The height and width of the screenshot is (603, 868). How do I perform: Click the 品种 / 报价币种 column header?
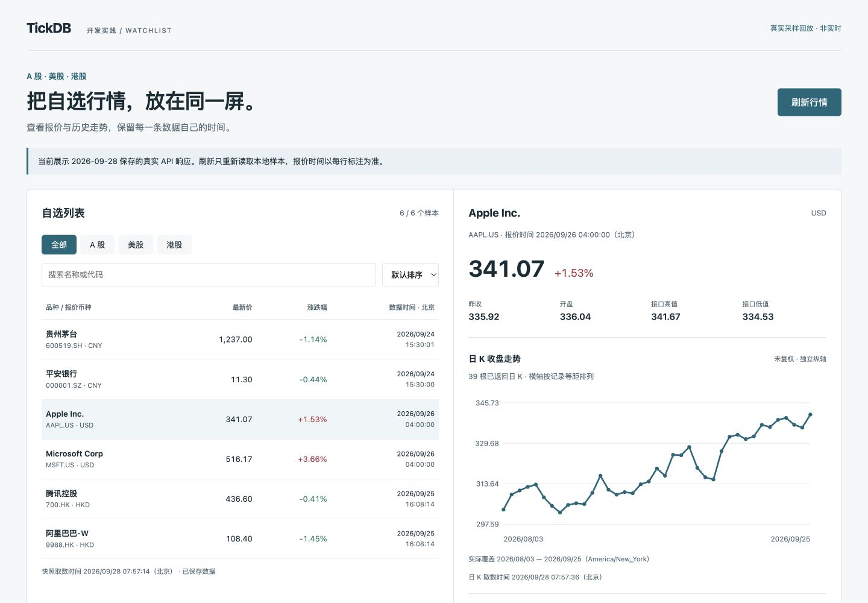(69, 308)
